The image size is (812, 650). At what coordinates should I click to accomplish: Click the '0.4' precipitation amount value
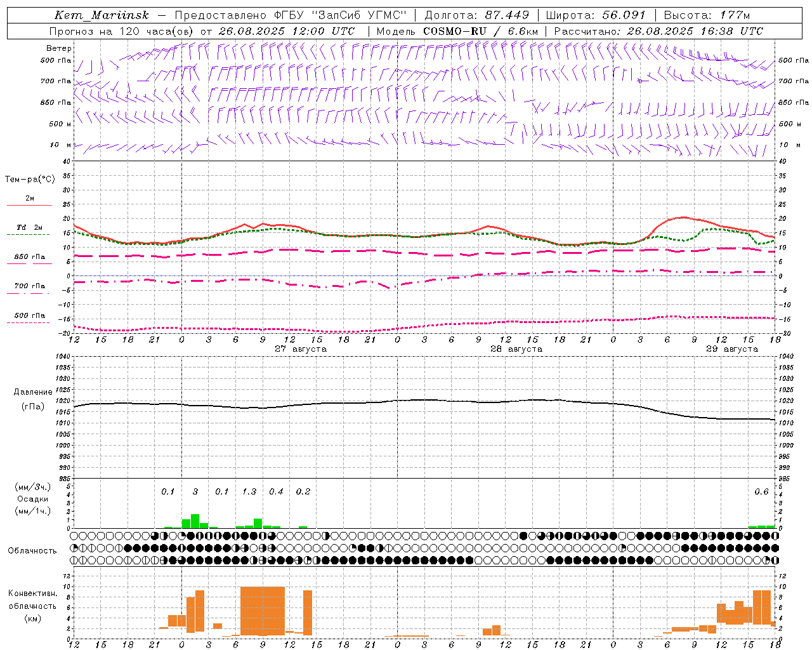coord(276,492)
